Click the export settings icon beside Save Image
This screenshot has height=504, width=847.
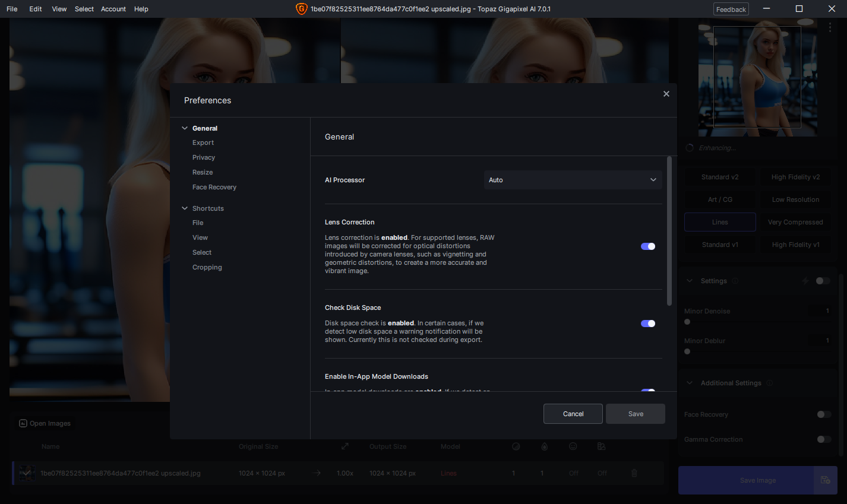tap(826, 480)
